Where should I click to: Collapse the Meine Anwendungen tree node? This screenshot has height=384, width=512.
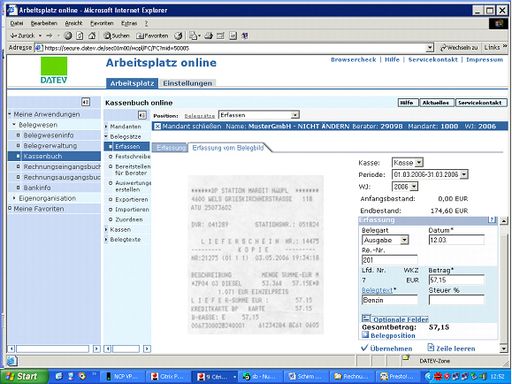[x=10, y=114]
